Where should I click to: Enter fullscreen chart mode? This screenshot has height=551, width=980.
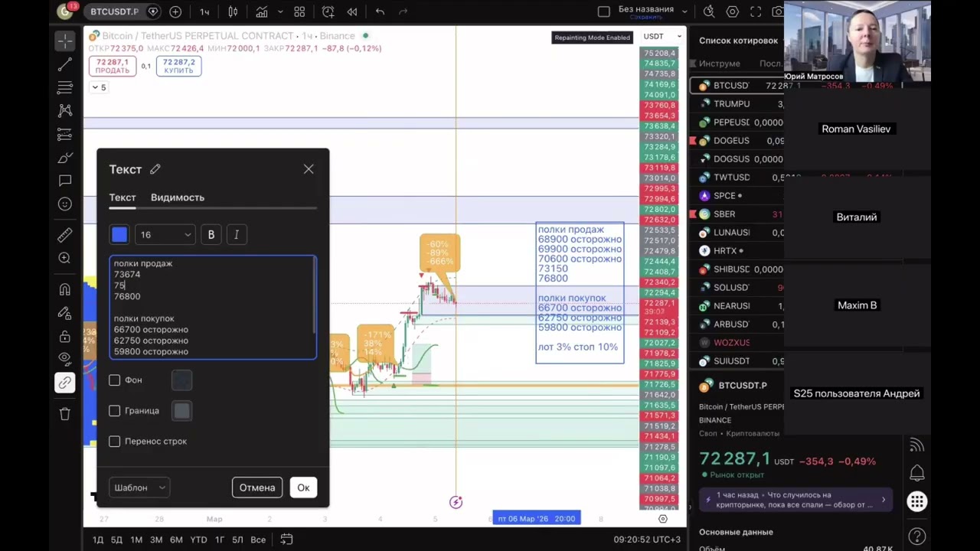[756, 11]
